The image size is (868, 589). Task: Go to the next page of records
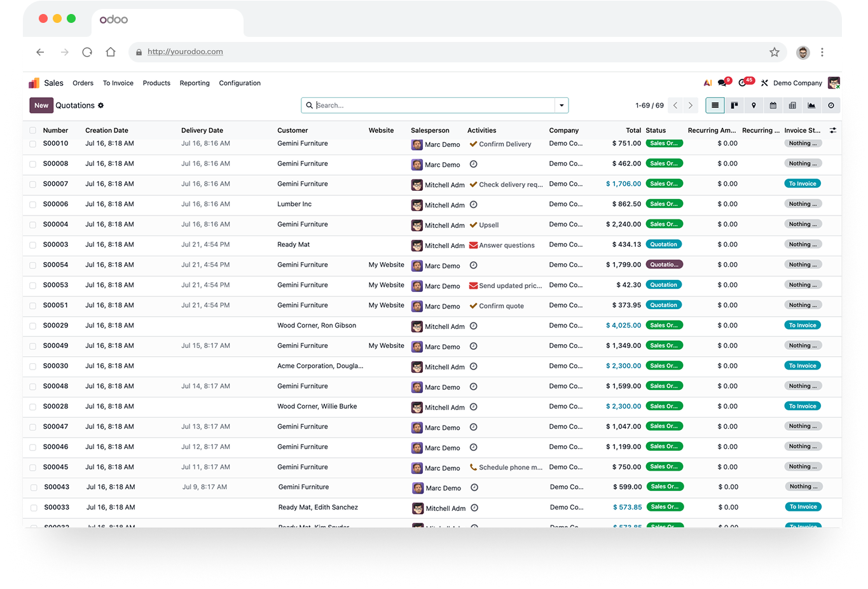(x=691, y=106)
